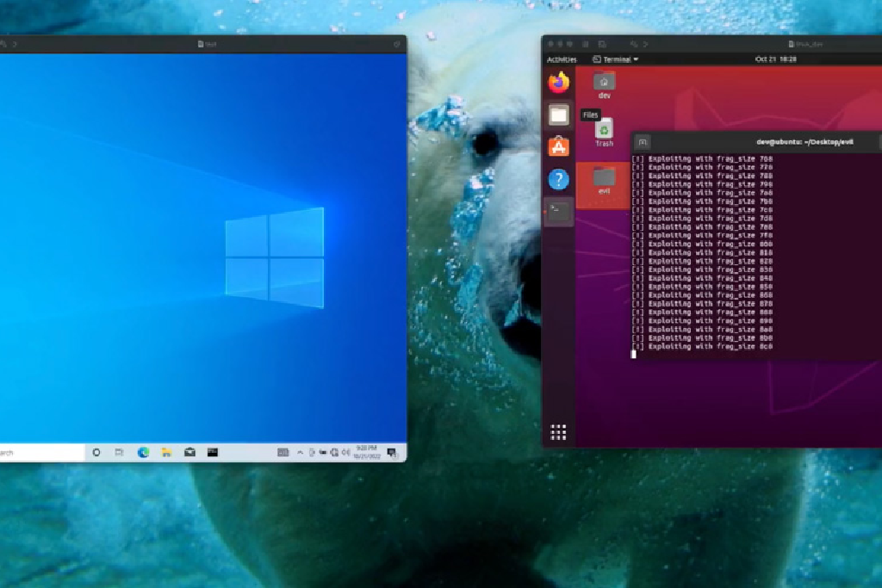Open Mail from the Windows taskbar
This screenshot has height=588, width=882.
pos(189,453)
